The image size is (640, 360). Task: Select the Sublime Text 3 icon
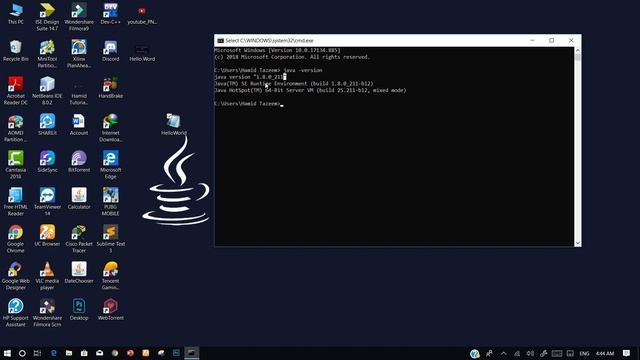(110, 239)
